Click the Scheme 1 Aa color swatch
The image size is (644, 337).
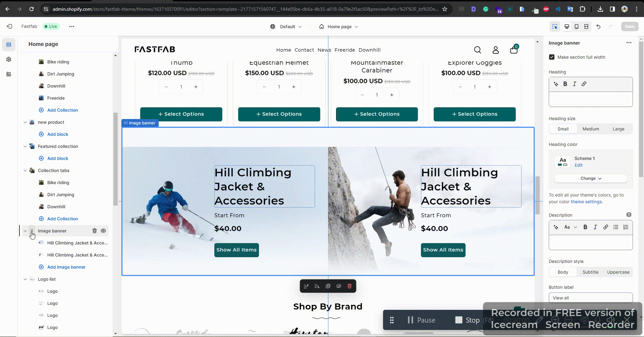[x=562, y=161]
